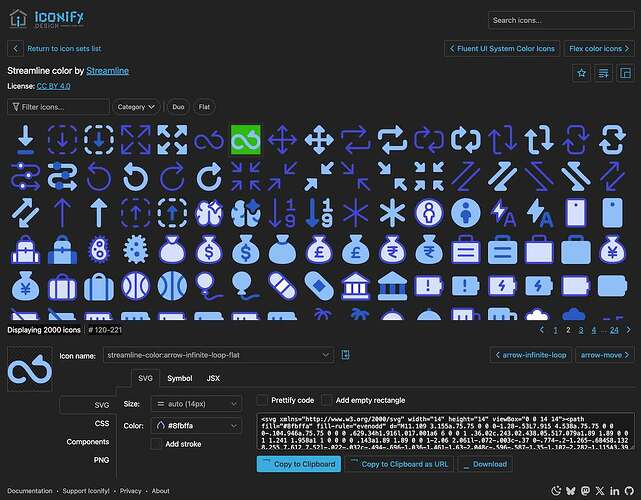This screenshot has height=500, width=641.
Task: Click the SVG code text area
Action: coord(446,431)
